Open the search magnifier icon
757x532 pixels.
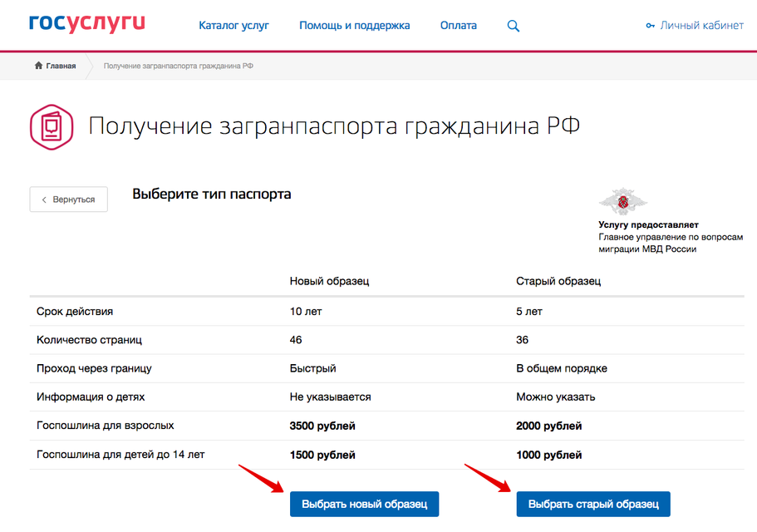(x=514, y=26)
